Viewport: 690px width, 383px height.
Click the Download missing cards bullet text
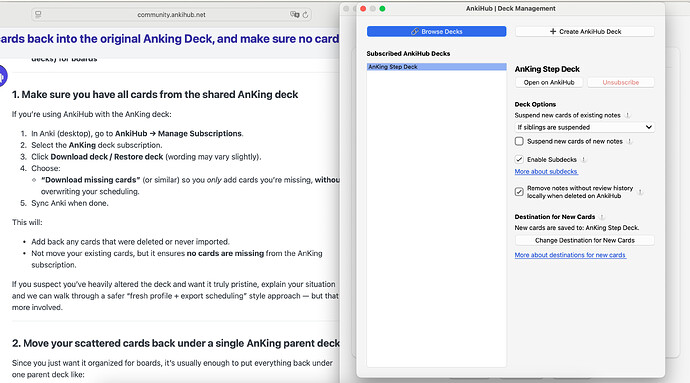click(90, 180)
